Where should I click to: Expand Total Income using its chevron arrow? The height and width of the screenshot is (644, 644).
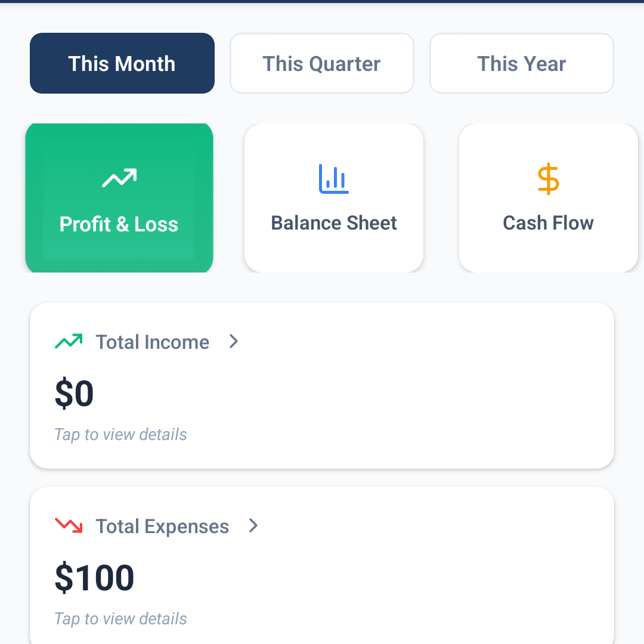pyautogui.click(x=234, y=342)
